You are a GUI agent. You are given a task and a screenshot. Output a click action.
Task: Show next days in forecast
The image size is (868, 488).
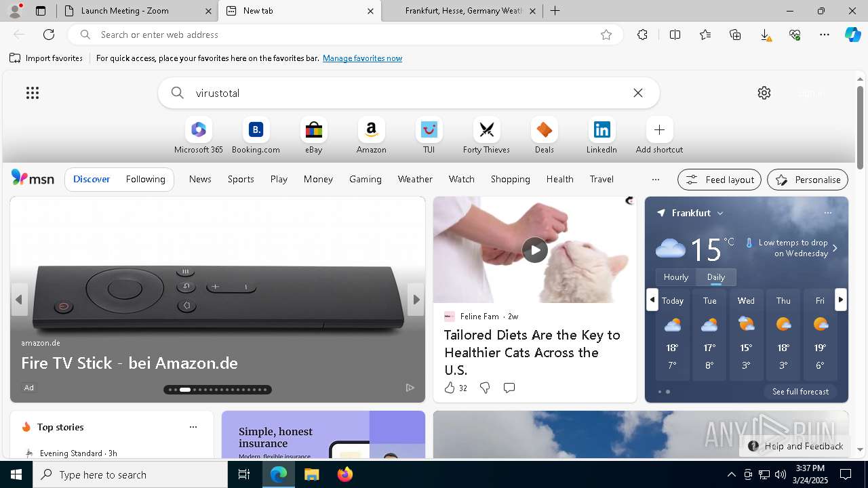coord(840,300)
